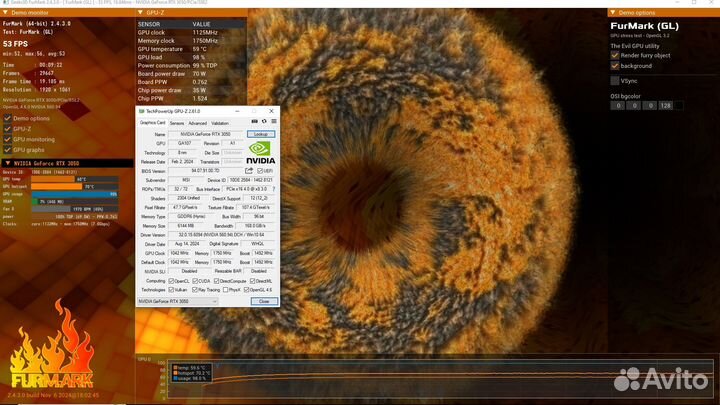Click the Board power draw 70 W value
Image resolution: width=720 pixels, height=405 pixels.
pos(199,74)
